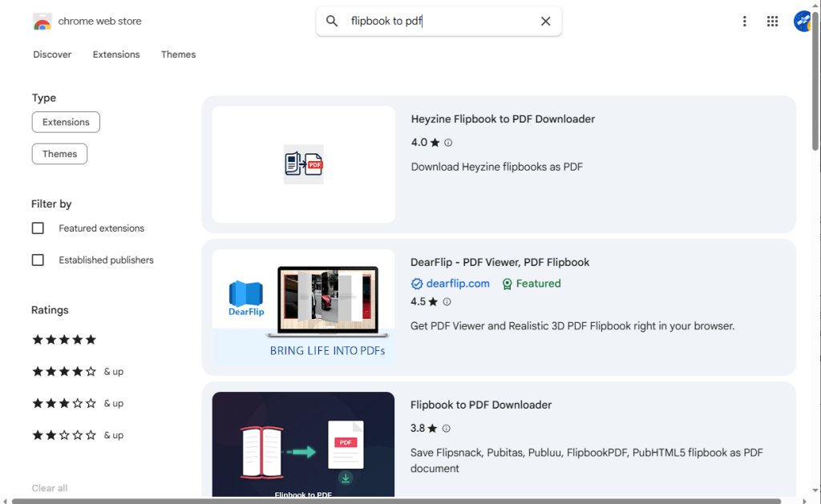
Task: Click rating info icon next to 3.8
Action: (x=446, y=428)
